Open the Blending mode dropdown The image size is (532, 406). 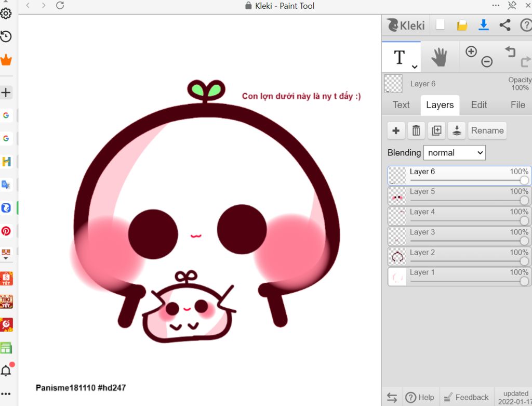(454, 153)
